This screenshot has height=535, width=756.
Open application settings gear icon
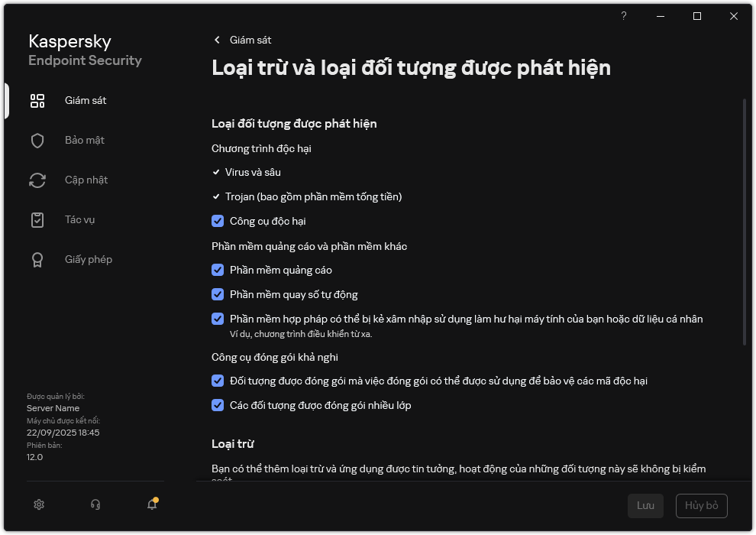(38, 504)
